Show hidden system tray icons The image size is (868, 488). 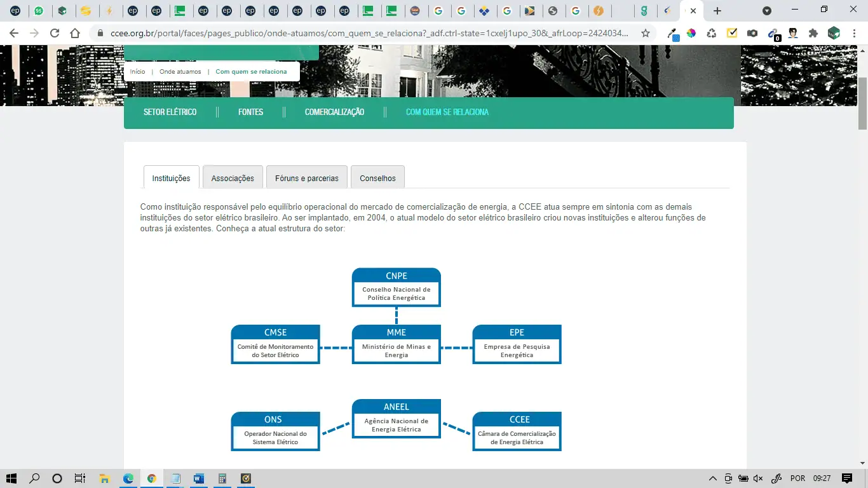pos(713,478)
